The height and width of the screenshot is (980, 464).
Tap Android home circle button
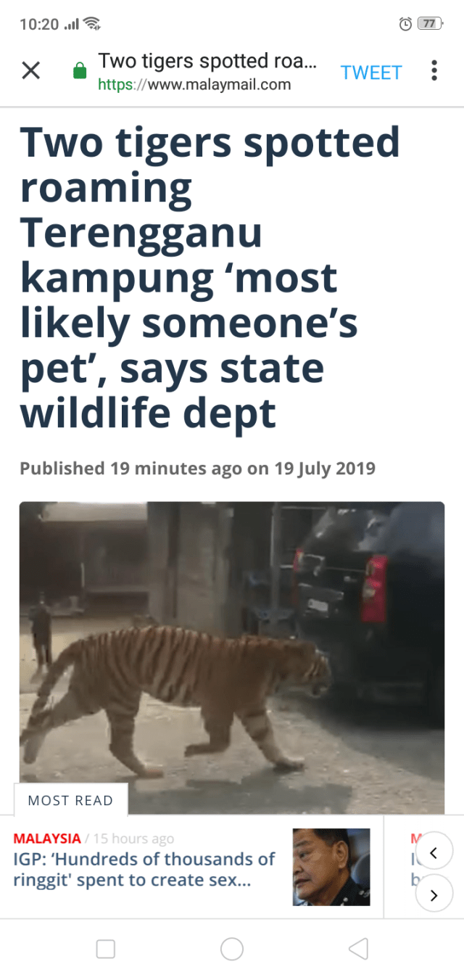pos(232,949)
